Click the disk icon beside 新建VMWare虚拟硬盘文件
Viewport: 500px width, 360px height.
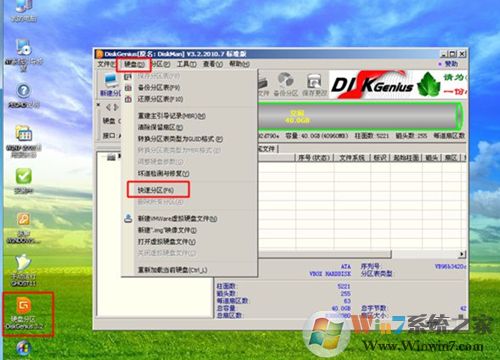(128, 218)
